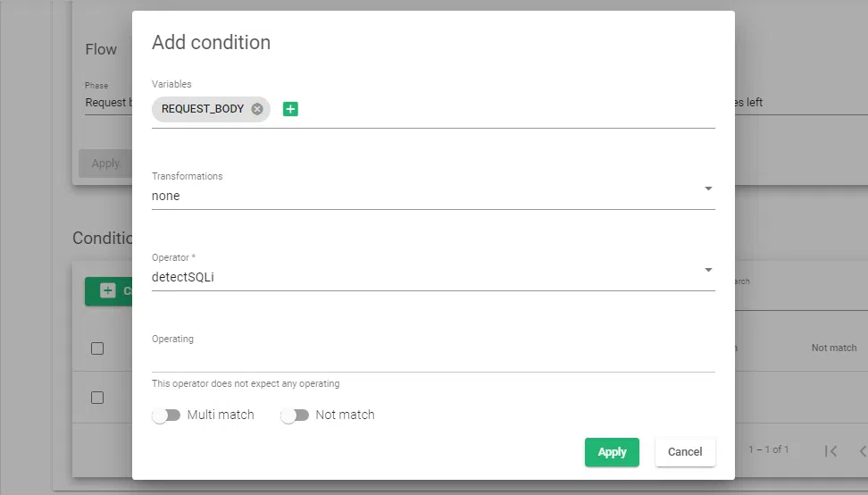Turn on the Not match switch
This screenshot has width=868, height=495.
[295, 415]
